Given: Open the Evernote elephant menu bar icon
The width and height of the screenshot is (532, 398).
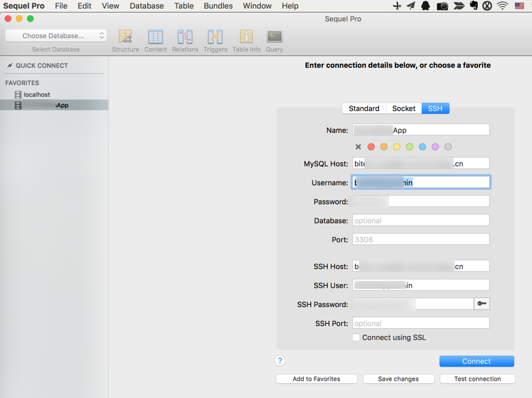Looking at the screenshot, I should [473, 6].
